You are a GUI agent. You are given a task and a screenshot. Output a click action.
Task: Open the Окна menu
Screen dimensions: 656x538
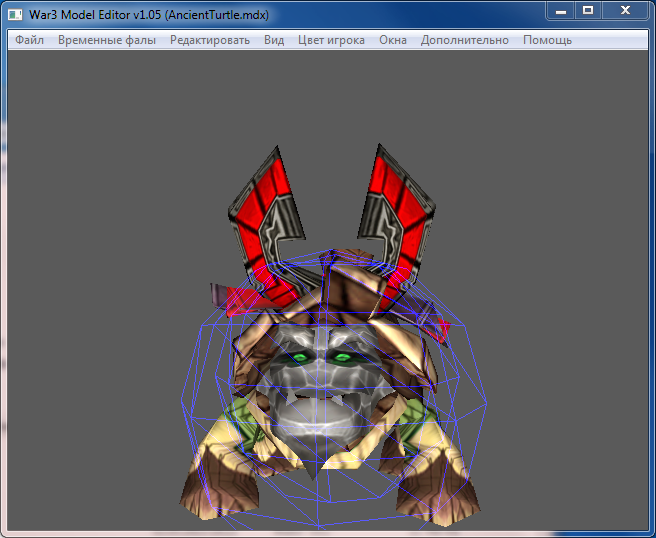click(393, 40)
